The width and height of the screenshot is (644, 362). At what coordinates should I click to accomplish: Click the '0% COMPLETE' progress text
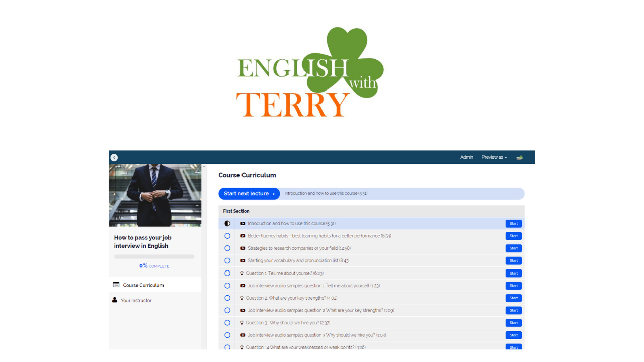pos(154,266)
